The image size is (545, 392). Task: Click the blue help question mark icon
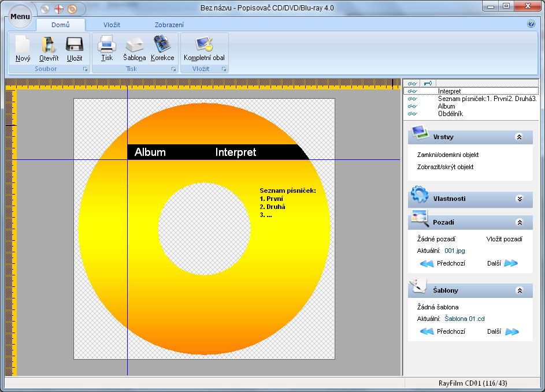(x=531, y=24)
